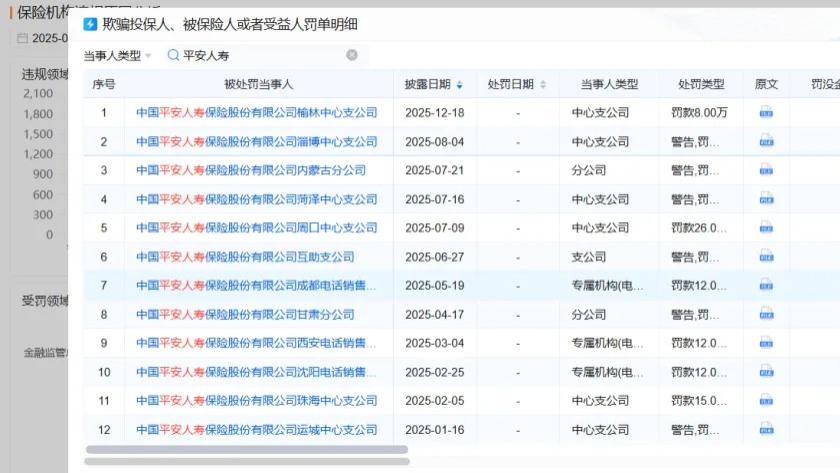
Task: Open 中国平安人寿保险股份有限公司内蒙古分公司 link
Action: (x=251, y=170)
